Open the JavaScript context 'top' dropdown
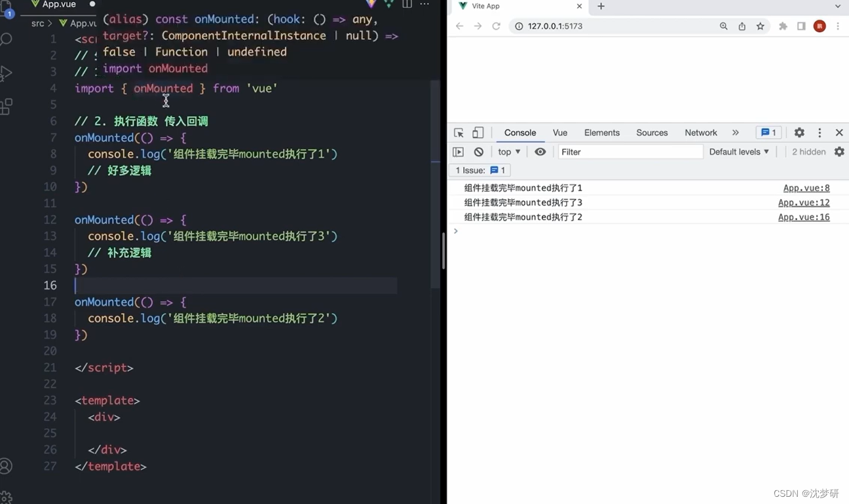Image resolution: width=849 pixels, height=504 pixels. (x=509, y=152)
